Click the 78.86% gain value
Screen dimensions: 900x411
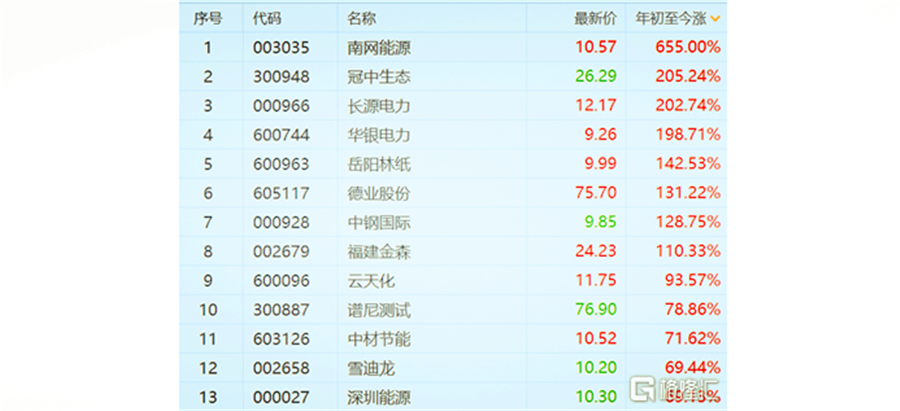pyautogui.click(x=693, y=311)
